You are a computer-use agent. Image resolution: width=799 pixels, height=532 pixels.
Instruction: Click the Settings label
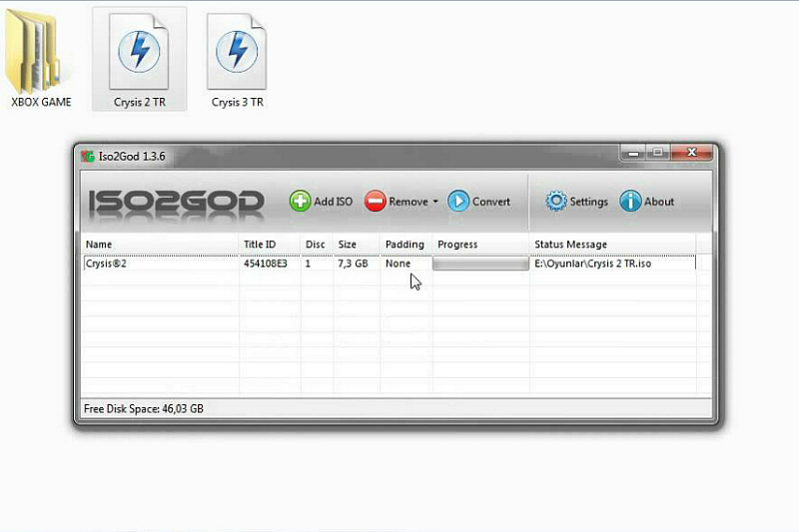[x=588, y=202]
